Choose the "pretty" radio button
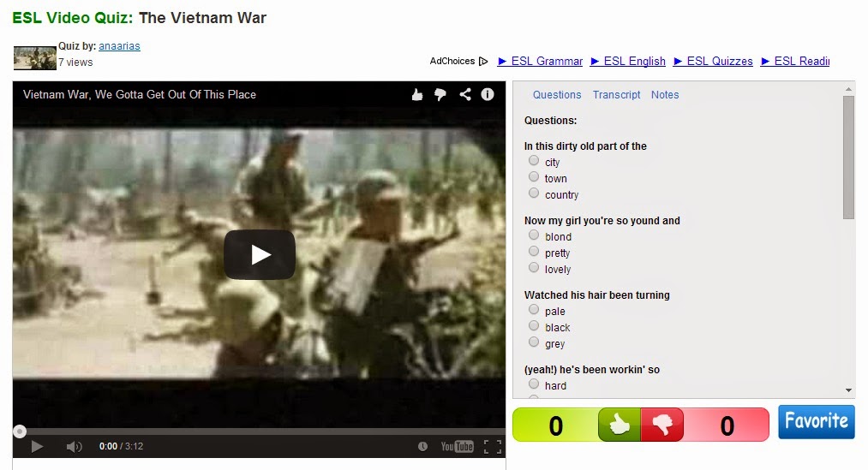Viewport: 868px width, 470px height. [x=534, y=251]
